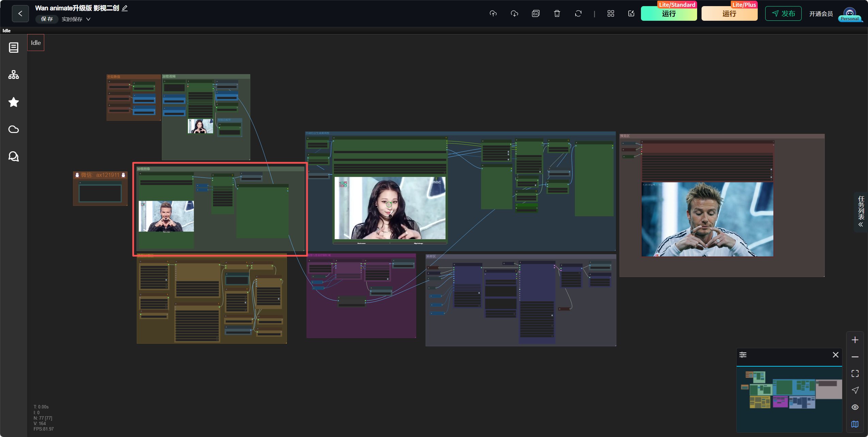Click the 发布 publish button
Screen dimensions: 868x437
point(783,14)
